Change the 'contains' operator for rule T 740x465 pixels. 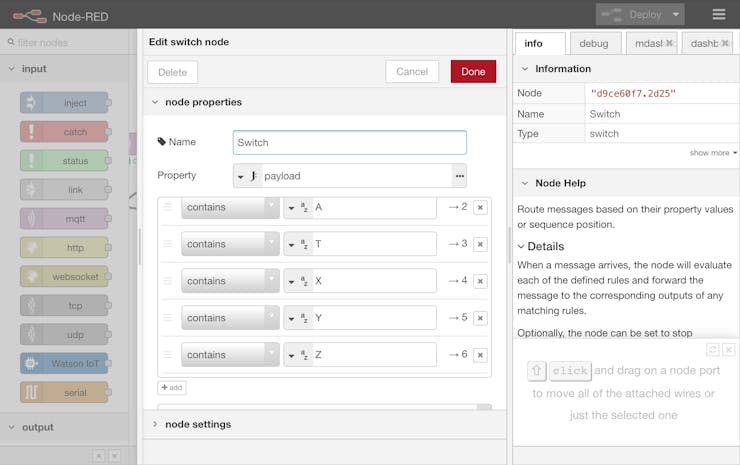point(230,244)
